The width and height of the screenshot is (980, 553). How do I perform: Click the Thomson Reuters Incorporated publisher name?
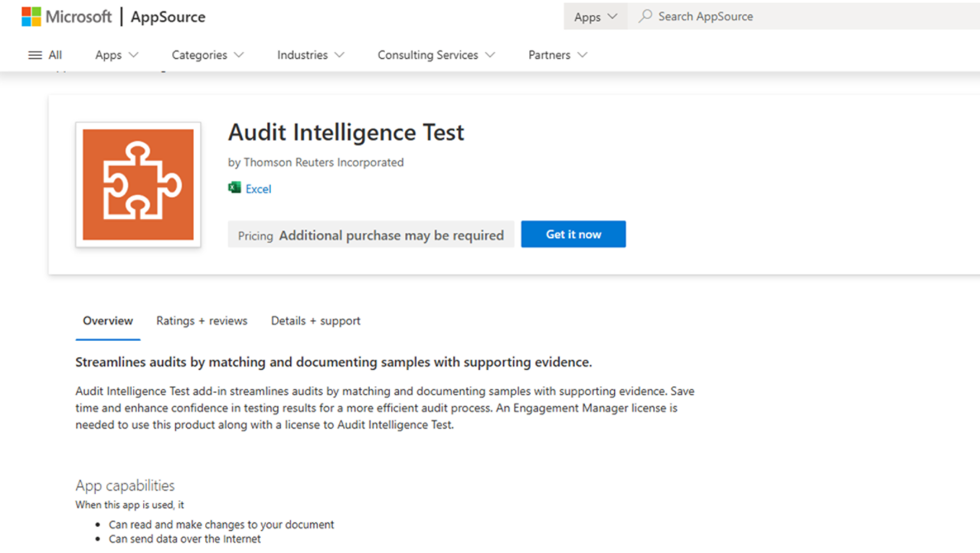click(323, 162)
